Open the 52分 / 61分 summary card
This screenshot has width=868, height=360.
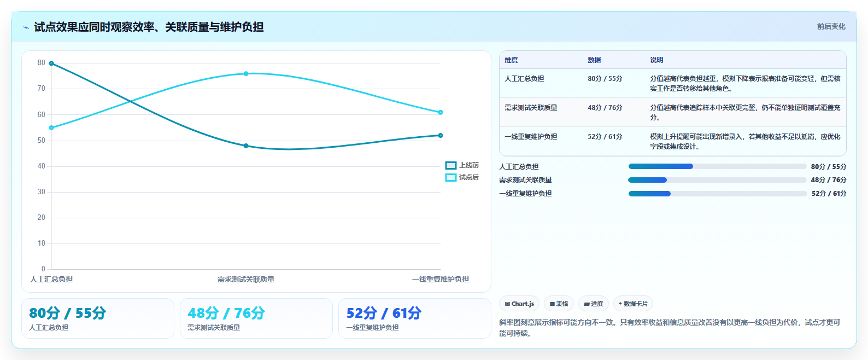(x=415, y=318)
